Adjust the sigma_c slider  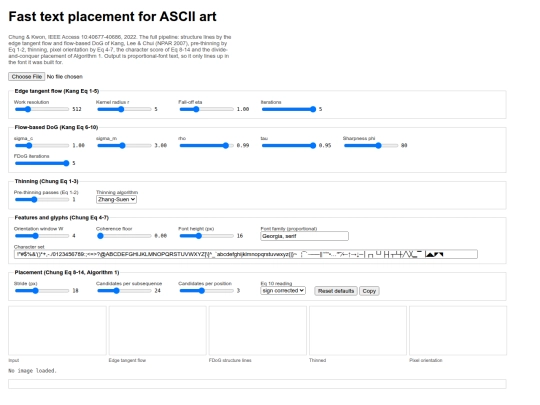click(42, 145)
